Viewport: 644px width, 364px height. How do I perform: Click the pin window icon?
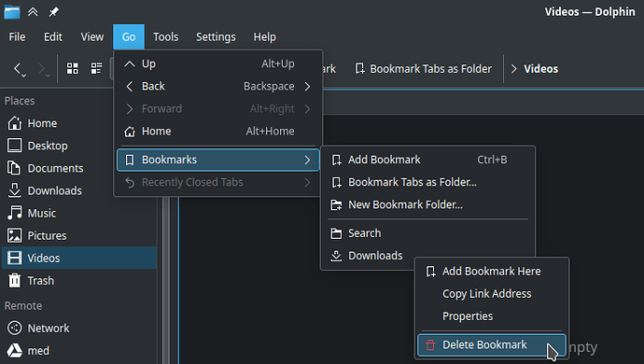[x=54, y=12]
